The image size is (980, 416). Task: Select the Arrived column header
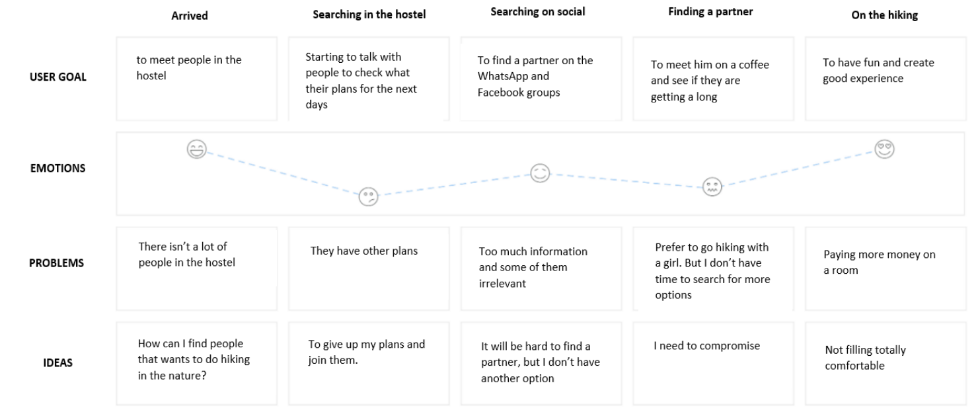190,16
